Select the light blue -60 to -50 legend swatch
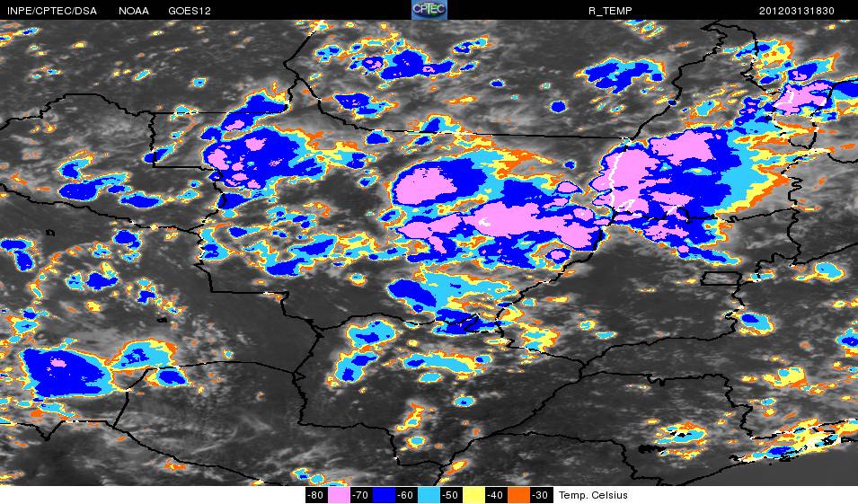The width and height of the screenshot is (858, 504). [x=429, y=495]
